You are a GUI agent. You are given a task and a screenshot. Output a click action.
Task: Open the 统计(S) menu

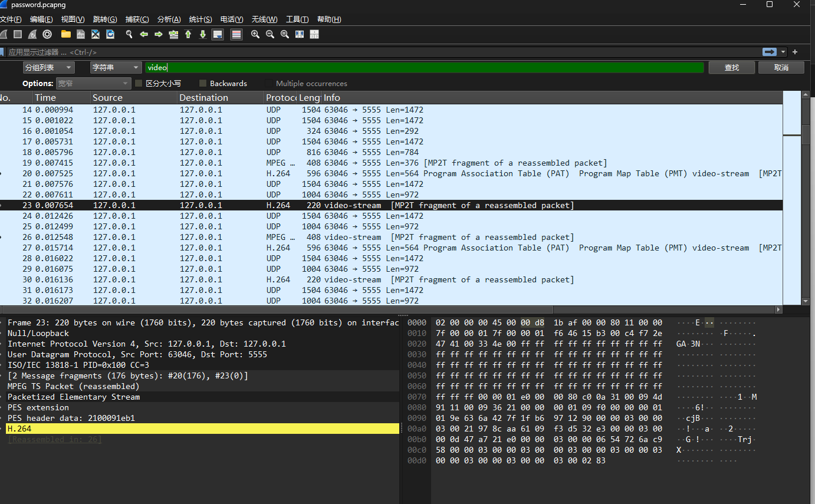coord(201,19)
